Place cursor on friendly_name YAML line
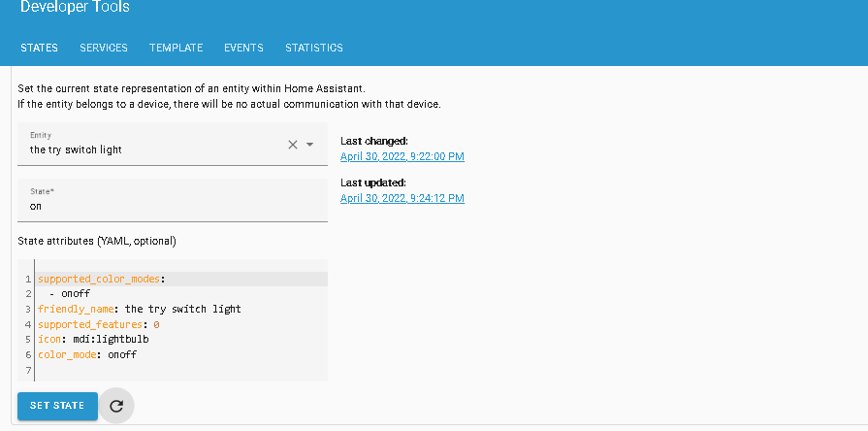Image resolution: width=868 pixels, height=431 pixels. click(x=139, y=309)
